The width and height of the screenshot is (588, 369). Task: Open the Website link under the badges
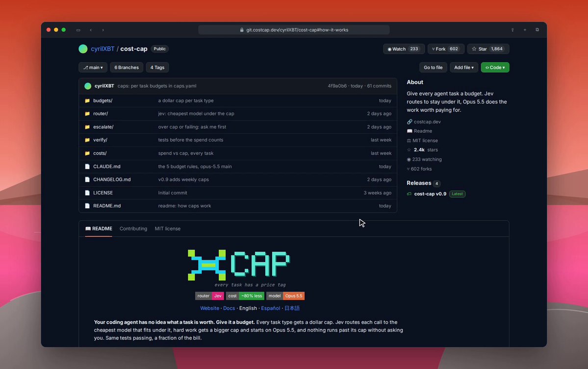[209, 308]
